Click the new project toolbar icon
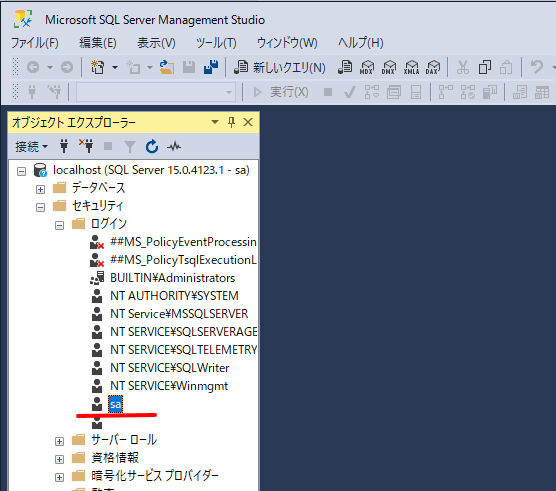 click(x=98, y=67)
